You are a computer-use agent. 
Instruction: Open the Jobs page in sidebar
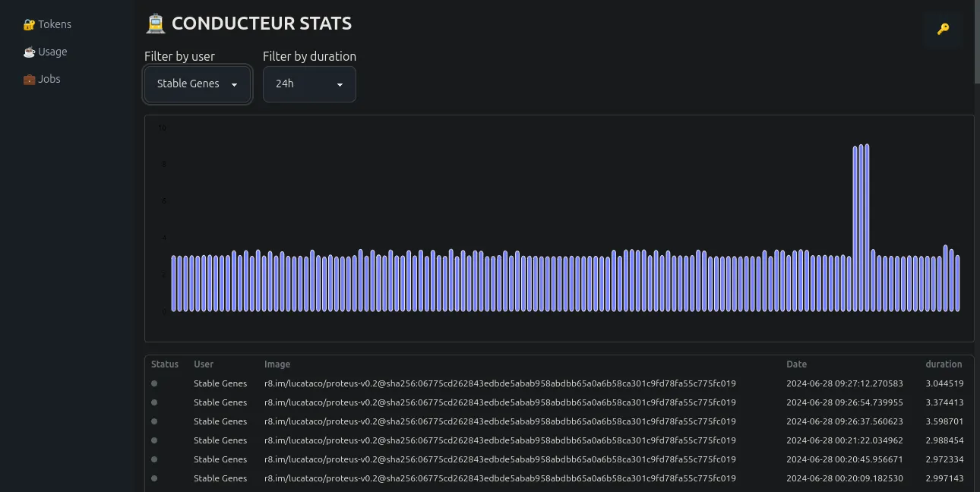pyautogui.click(x=42, y=79)
